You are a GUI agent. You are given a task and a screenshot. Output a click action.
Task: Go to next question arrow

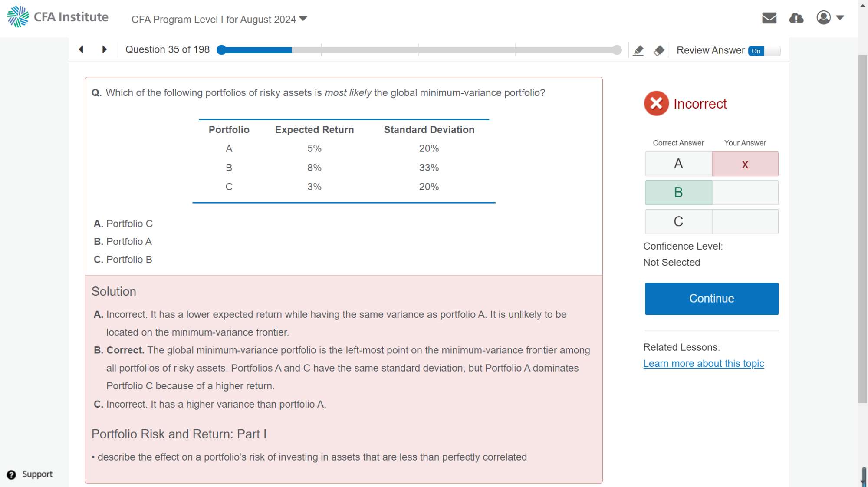coord(104,49)
